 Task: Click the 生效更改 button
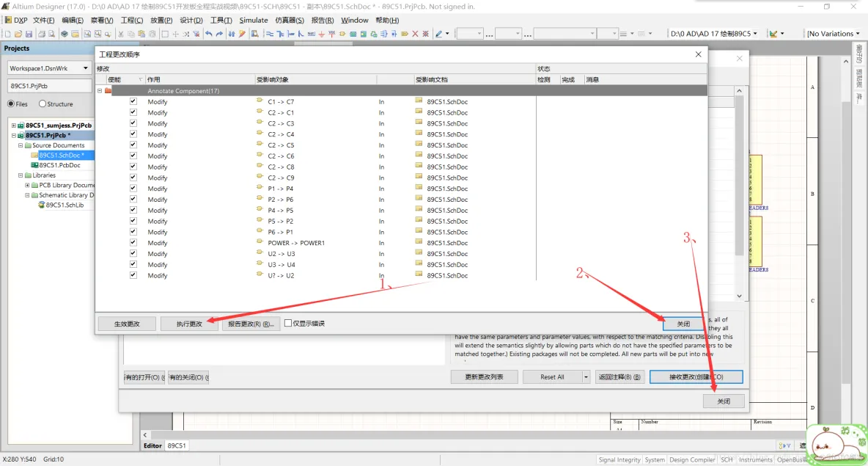pos(127,324)
